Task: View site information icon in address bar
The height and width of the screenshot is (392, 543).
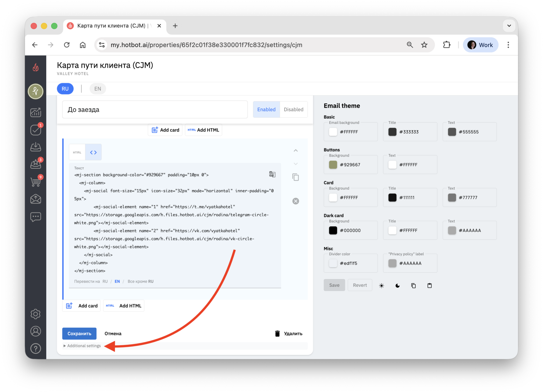Action: (102, 45)
